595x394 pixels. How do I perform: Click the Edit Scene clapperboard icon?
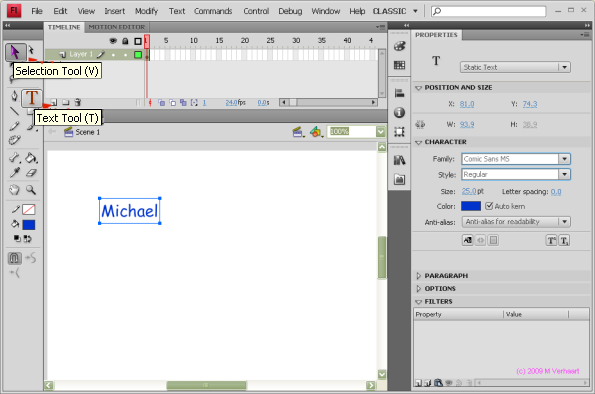point(298,132)
